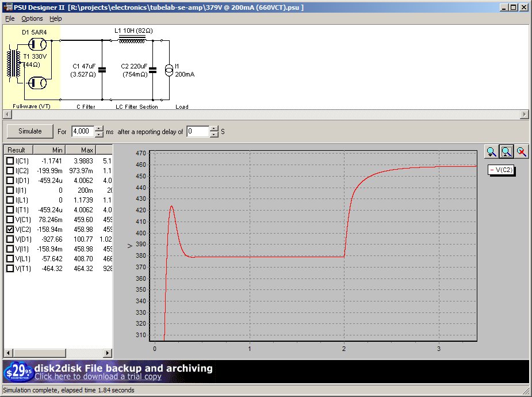Open the File menu
Viewport: 532px width, 397px height.
coord(10,18)
